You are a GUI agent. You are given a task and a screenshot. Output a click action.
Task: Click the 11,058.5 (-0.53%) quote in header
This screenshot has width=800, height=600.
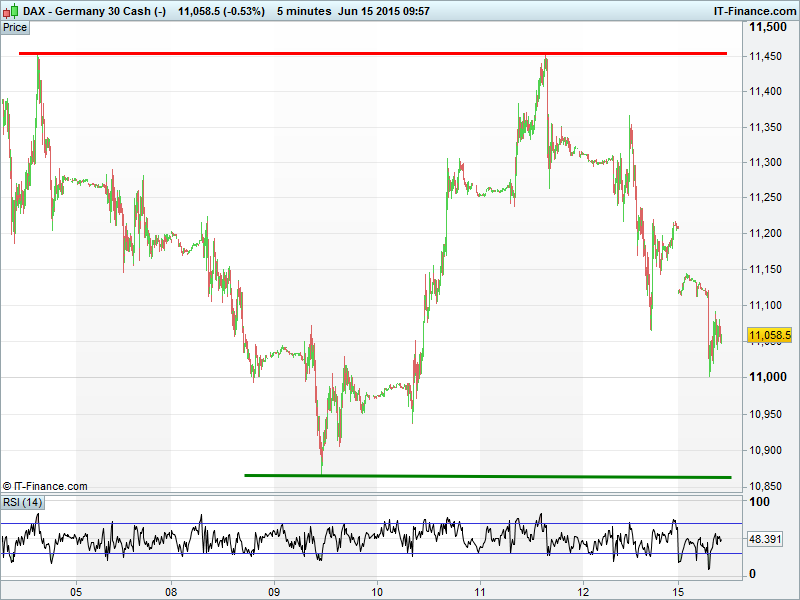click(221, 10)
